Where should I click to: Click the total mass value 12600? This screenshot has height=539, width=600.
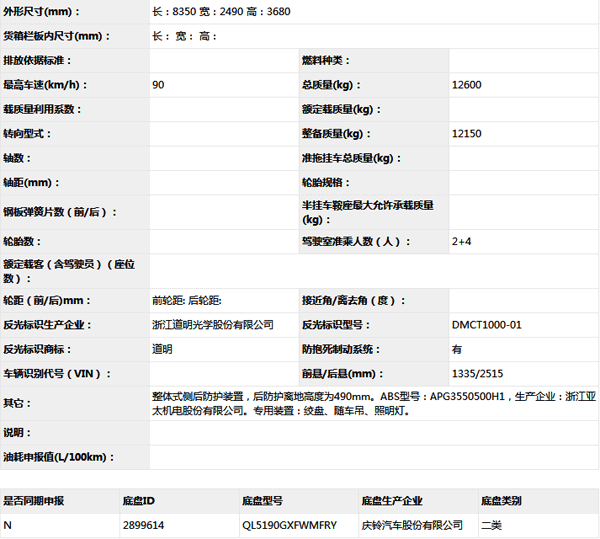click(467, 85)
